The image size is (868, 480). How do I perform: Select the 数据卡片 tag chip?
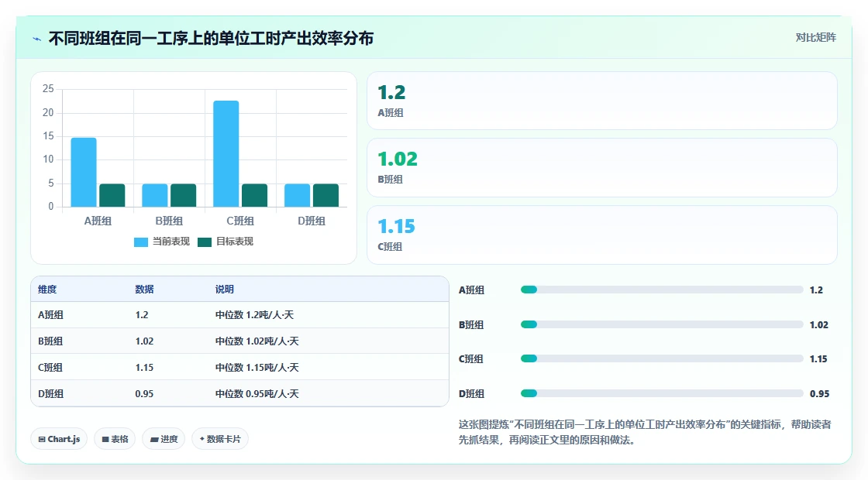point(220,439)
